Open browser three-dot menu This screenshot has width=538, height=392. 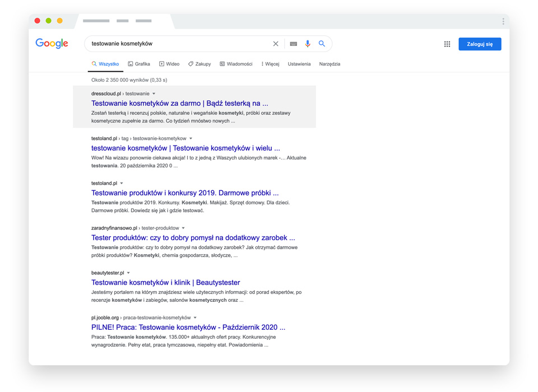point(503,21)
